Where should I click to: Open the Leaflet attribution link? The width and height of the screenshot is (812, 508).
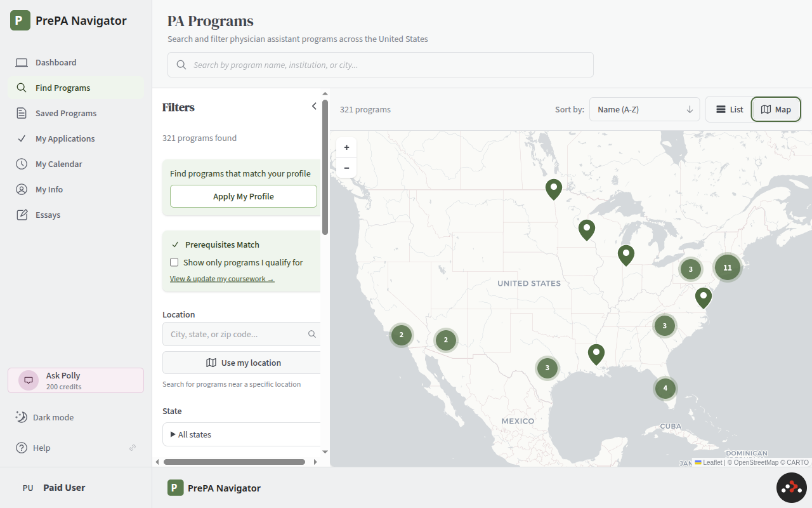[708, 462]
